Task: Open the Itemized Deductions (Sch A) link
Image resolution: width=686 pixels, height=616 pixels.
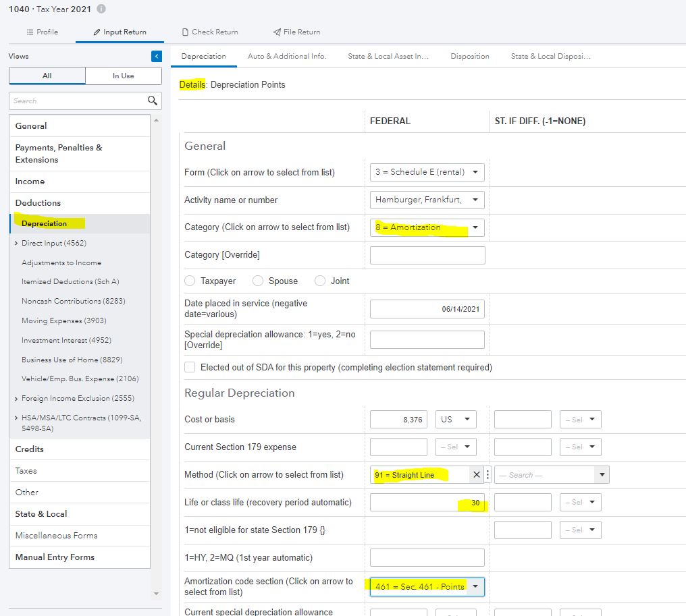Action: (x=70, y=281)
